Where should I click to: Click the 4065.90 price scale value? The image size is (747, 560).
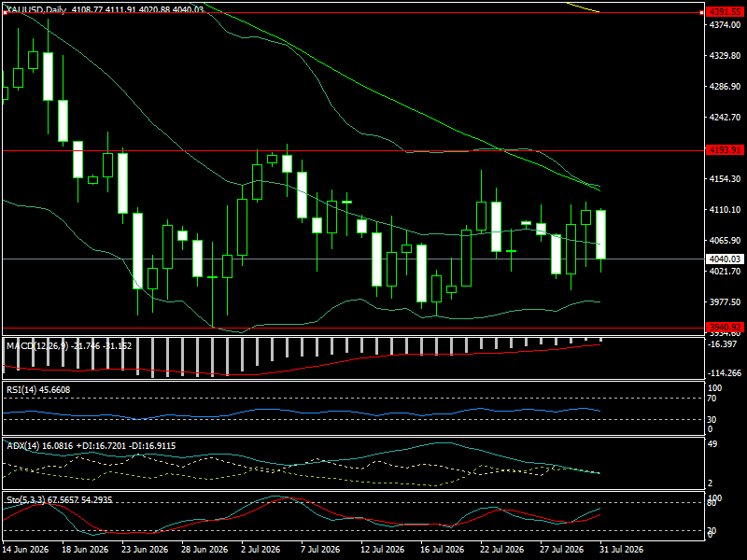(x=726, y=241)
